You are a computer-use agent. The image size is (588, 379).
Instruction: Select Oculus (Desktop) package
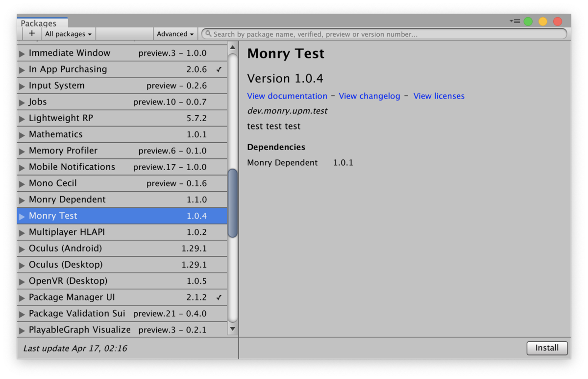122,265
